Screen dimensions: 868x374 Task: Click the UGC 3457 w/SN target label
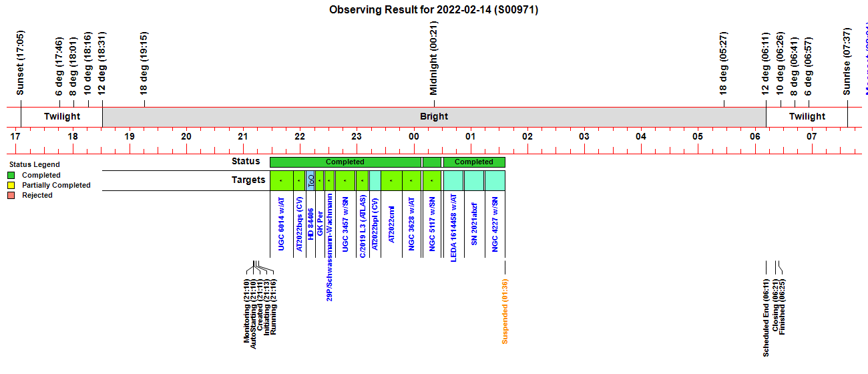click(345, 223)
